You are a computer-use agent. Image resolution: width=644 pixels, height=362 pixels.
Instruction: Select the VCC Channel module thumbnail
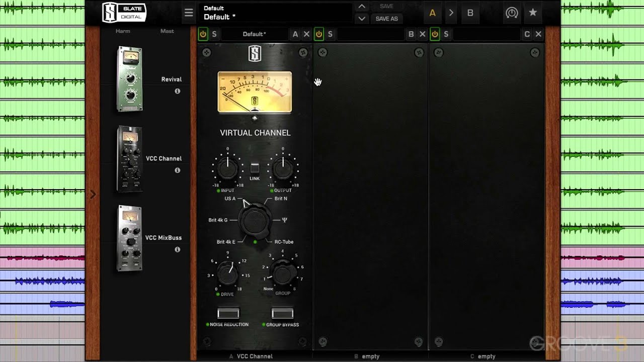click(130, 158)
